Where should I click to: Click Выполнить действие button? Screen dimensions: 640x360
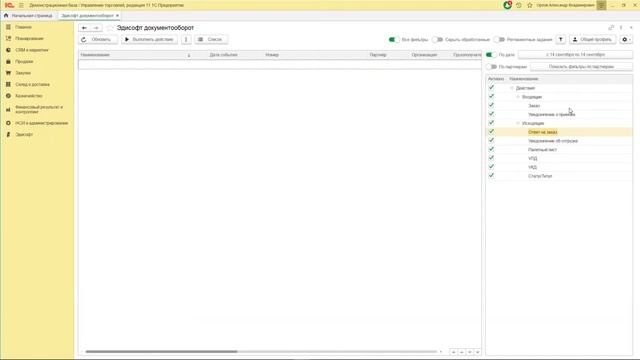pyautogui.click(x=149, y=40)
